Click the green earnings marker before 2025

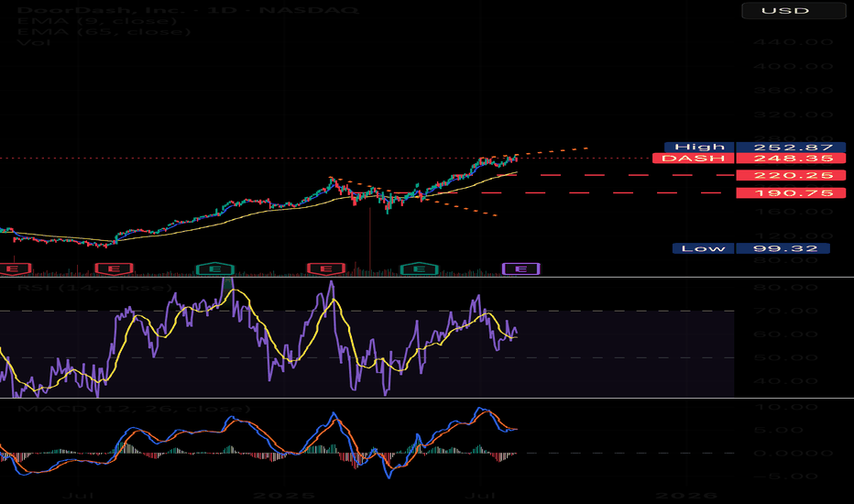214,268
